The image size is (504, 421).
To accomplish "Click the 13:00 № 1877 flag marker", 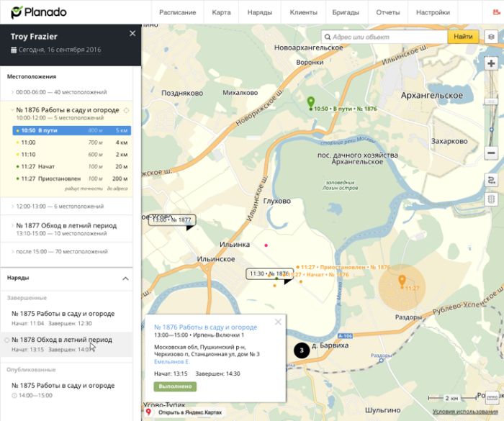I will point(172,219).
